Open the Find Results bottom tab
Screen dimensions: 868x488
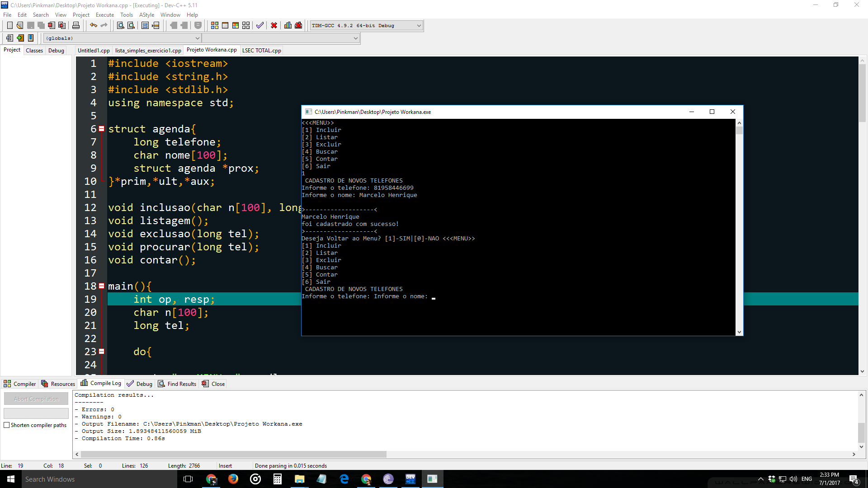(177, 384)
